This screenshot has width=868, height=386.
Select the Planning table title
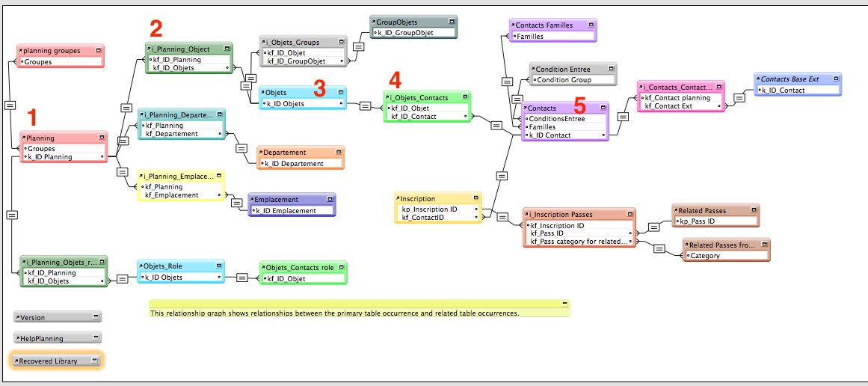click(40, 138)
